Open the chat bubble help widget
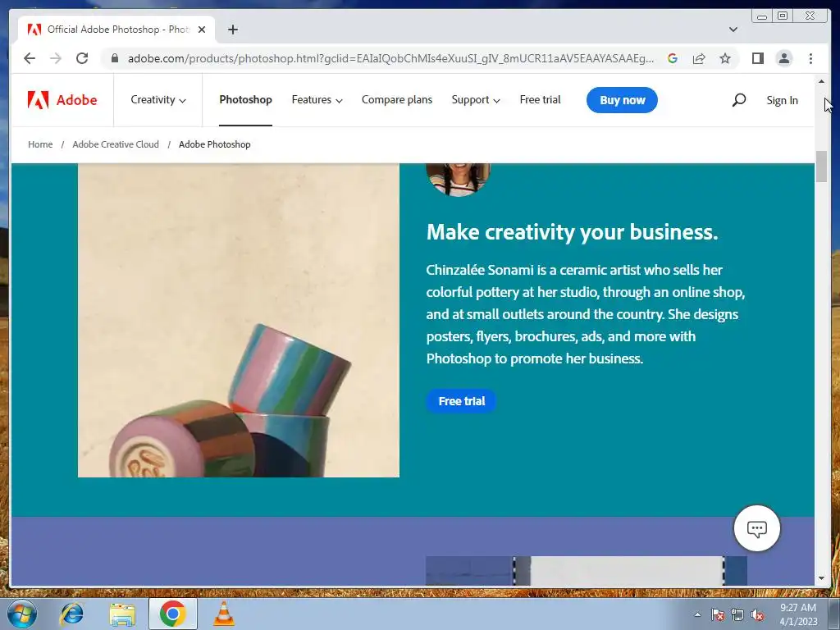This screenshot has width=840, height=630. (756, 528)
